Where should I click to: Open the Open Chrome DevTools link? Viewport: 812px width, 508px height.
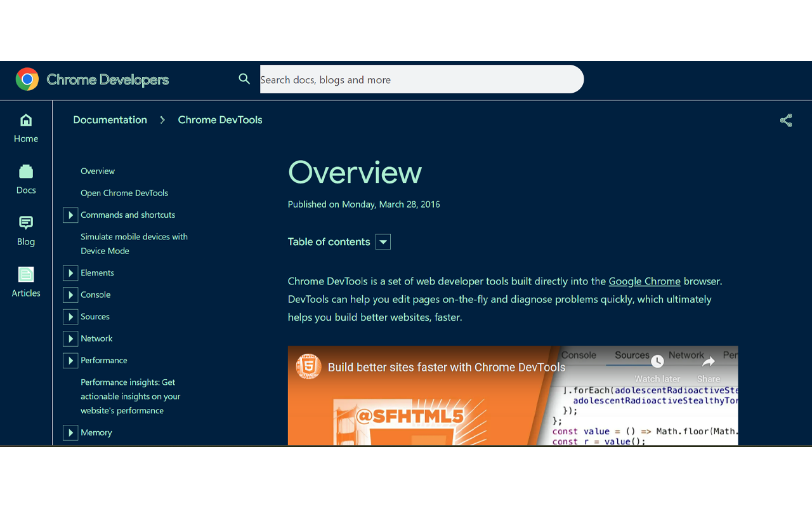click(124, 193)
